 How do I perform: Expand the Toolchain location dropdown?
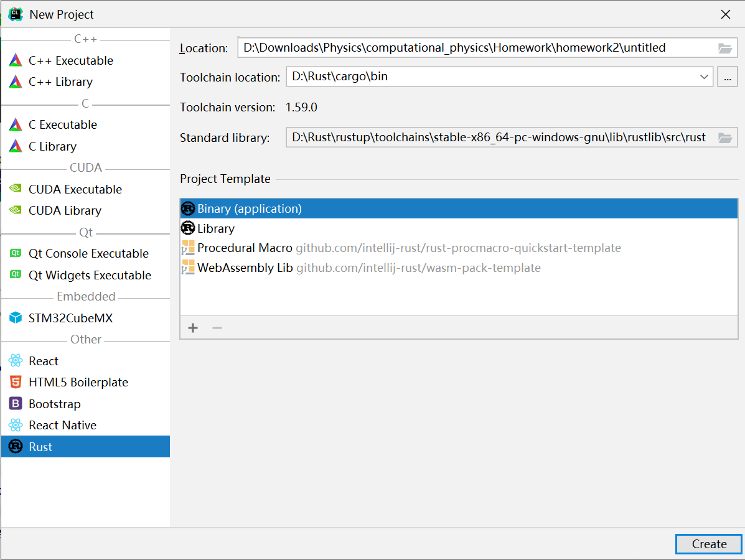[x=704, y=77]
